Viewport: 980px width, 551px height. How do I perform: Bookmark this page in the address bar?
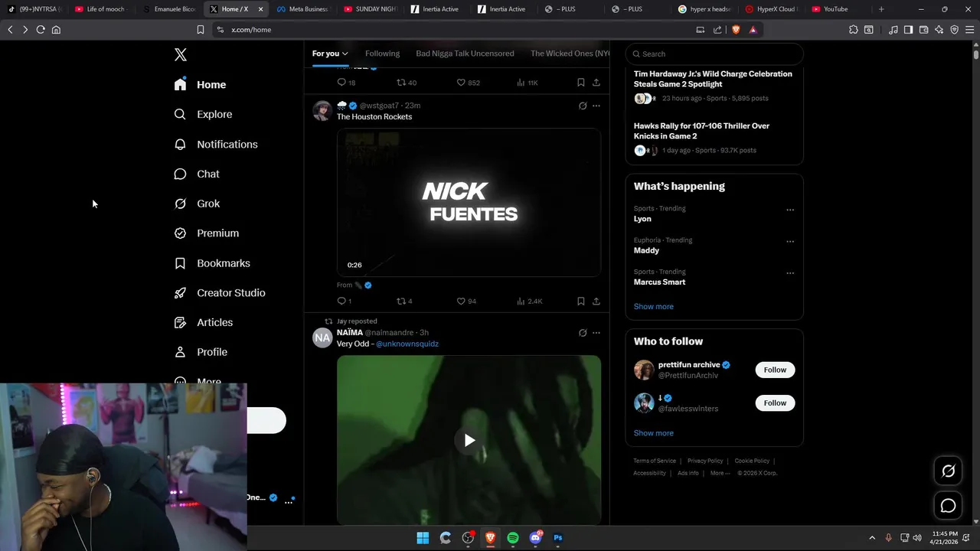pos(201,30)
